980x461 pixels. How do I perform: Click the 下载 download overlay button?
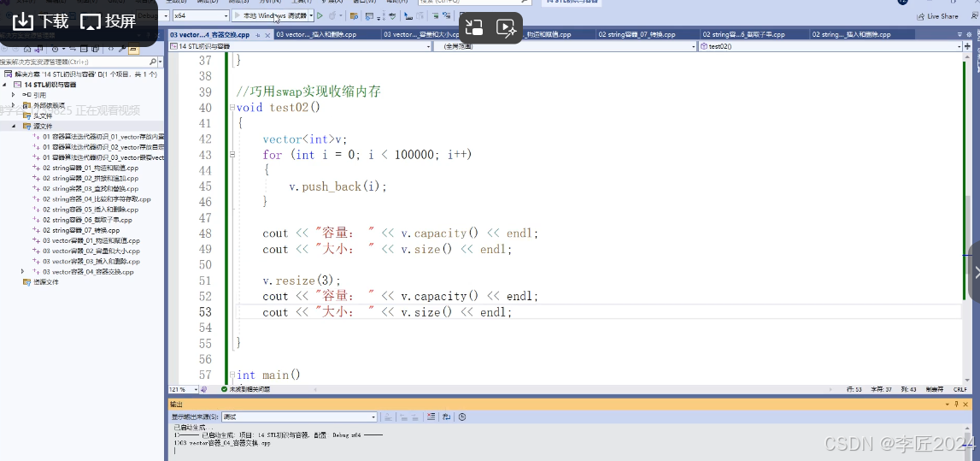(x=41, y=22)
